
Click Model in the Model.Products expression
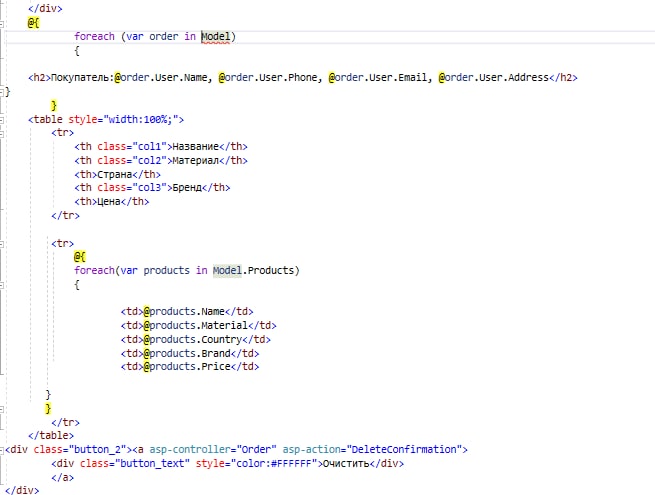pos(227,271)
